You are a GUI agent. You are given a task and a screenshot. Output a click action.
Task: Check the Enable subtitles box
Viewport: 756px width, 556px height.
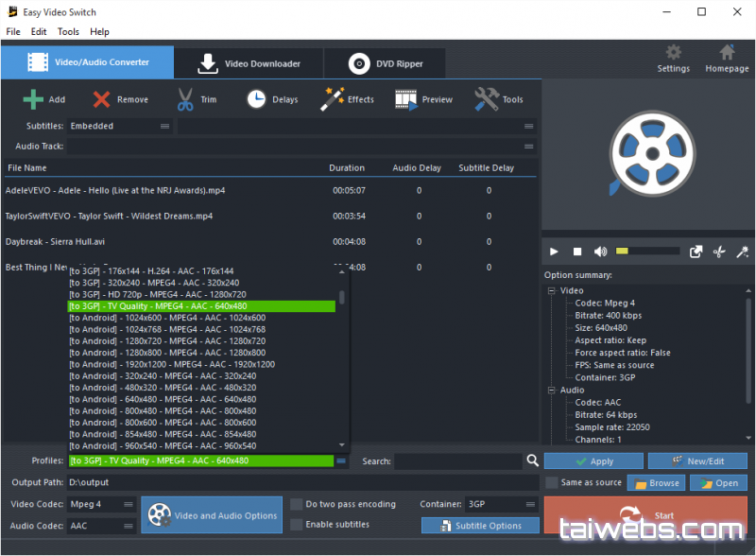tap(297, 524)
